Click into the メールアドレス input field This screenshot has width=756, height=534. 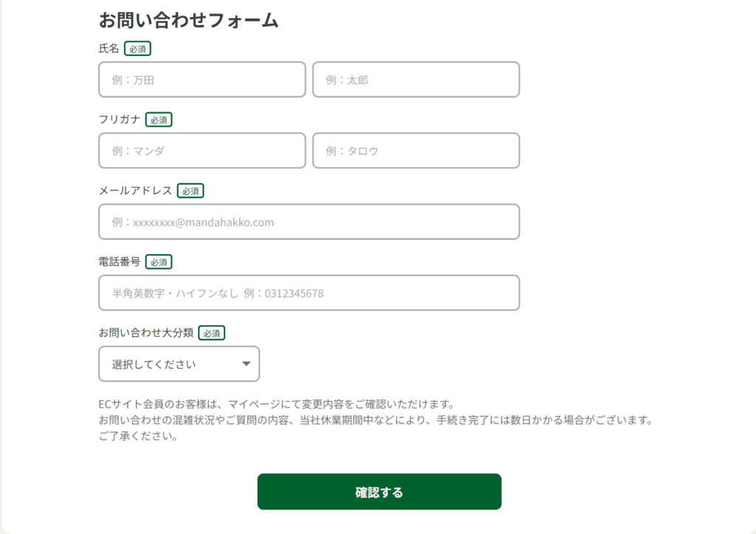309,222
